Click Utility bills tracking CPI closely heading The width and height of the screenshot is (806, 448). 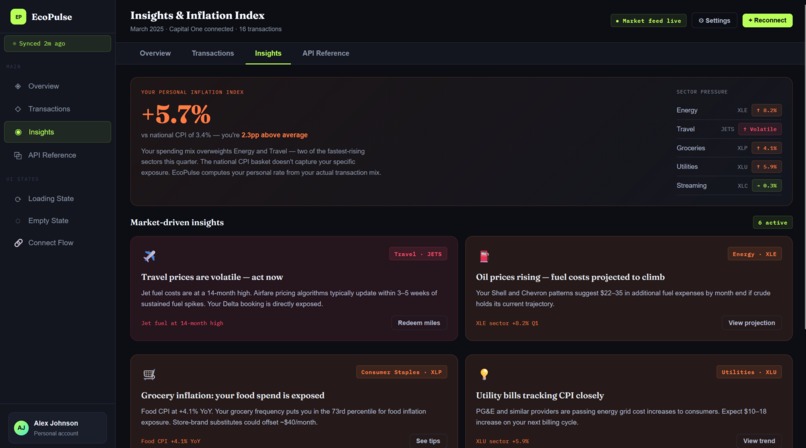540,396
